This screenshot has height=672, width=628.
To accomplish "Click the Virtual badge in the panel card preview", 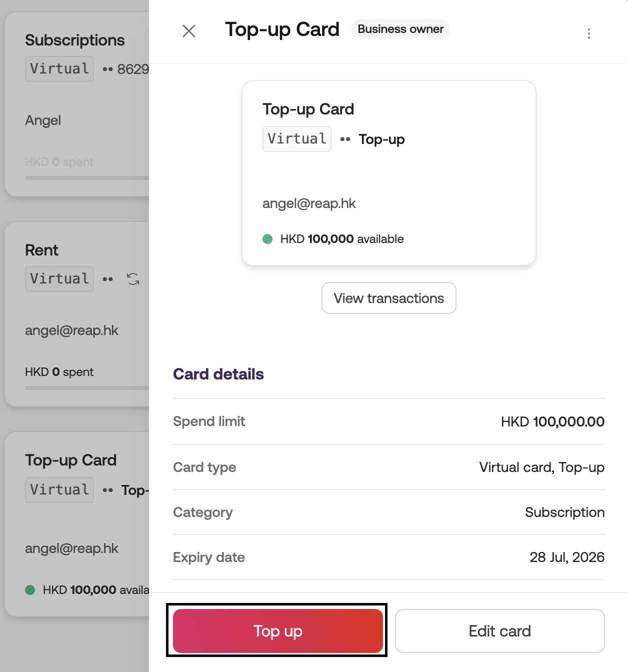I will click(x=297, y=139).
